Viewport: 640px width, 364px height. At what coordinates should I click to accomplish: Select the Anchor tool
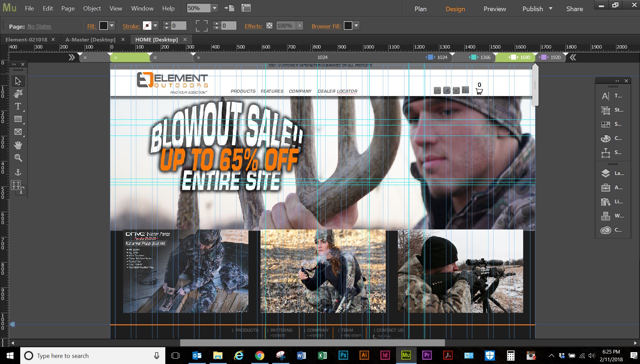coord(18,172)
